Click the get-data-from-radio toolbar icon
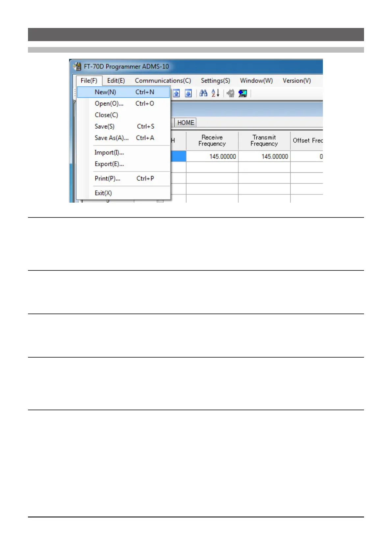Image resolution: width=392 pixels, height=554 pixels. 231,93
